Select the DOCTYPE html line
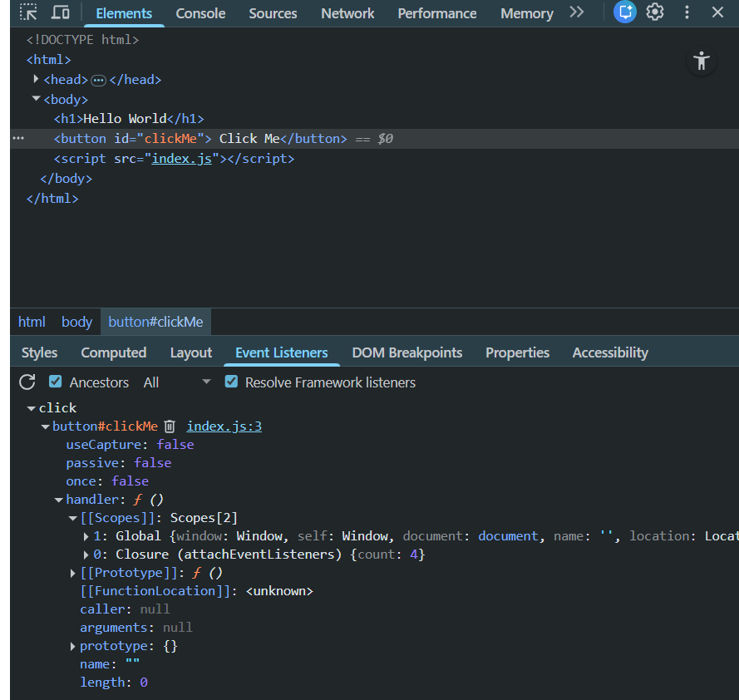The image size is (739, 700). pyautogui.click(x=83, y=40)
